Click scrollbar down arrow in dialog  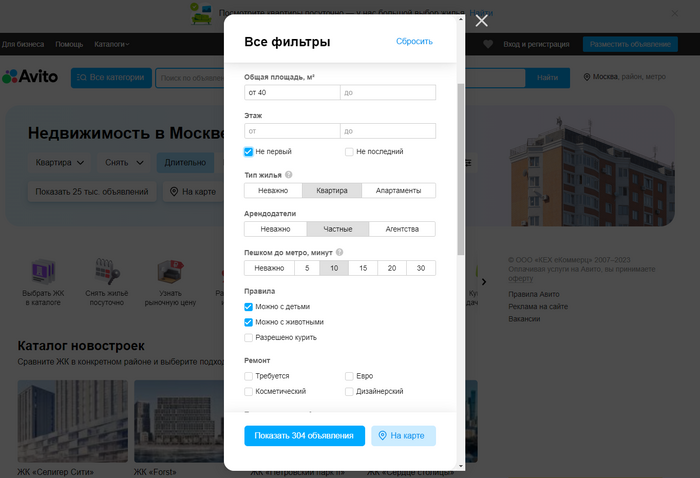click(461, 466)
